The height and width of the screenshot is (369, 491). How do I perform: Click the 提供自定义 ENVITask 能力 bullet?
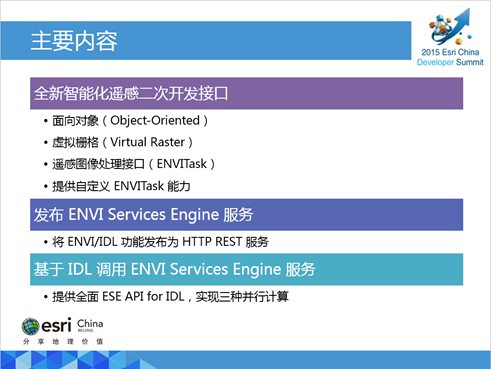coord(117,186)
